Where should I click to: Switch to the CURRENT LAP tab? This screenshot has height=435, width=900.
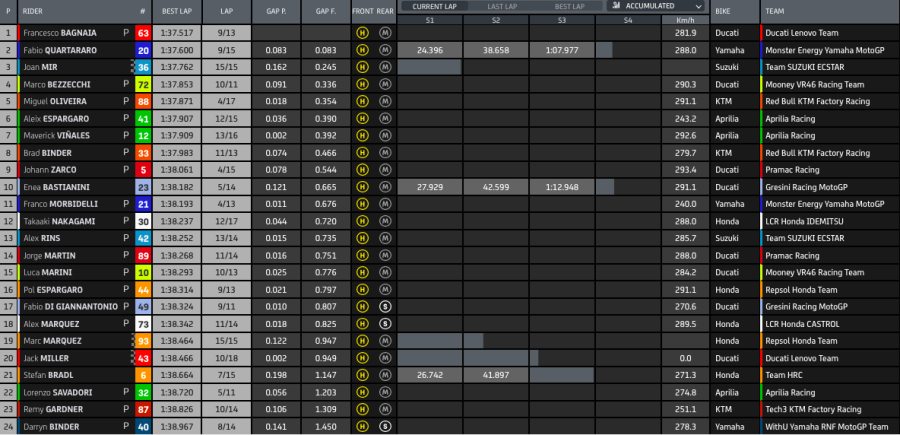pos(434,6)
